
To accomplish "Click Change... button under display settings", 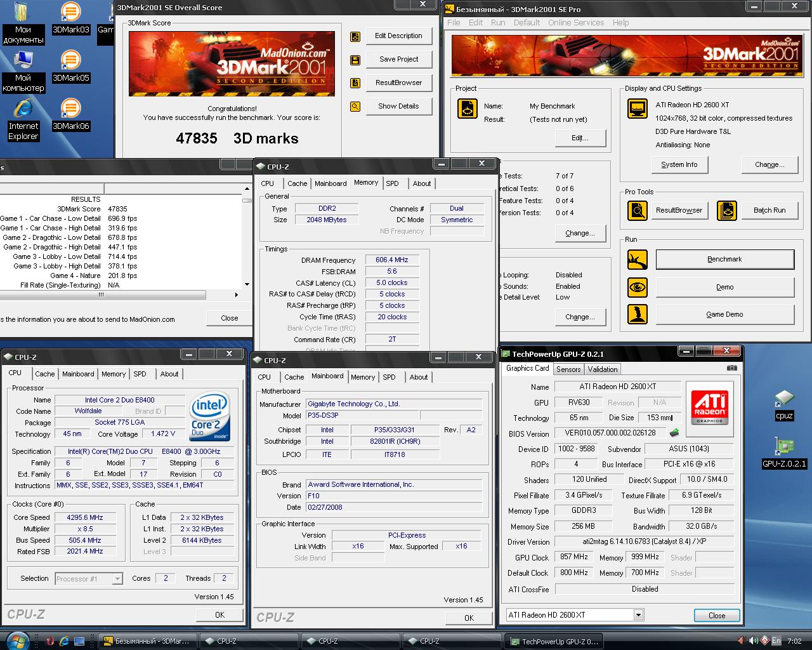I will click(769, 164).
